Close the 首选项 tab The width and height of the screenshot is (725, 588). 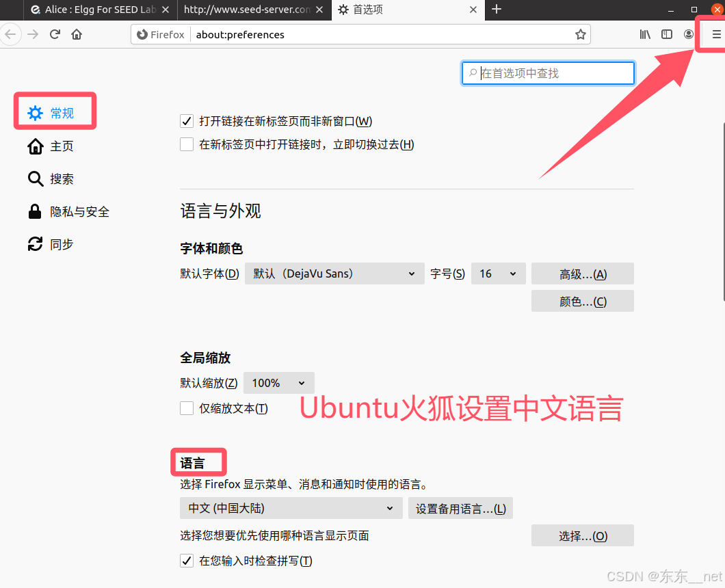(473, 10)
